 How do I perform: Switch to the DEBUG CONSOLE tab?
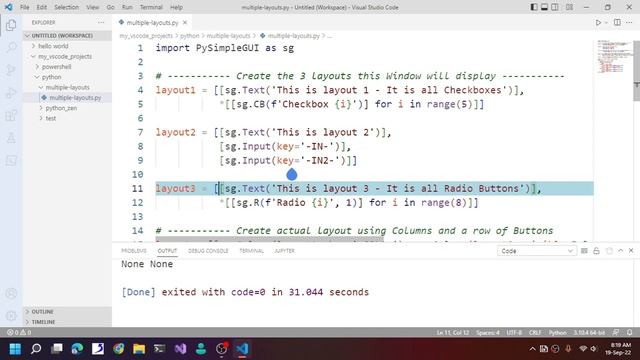point(208,251)
